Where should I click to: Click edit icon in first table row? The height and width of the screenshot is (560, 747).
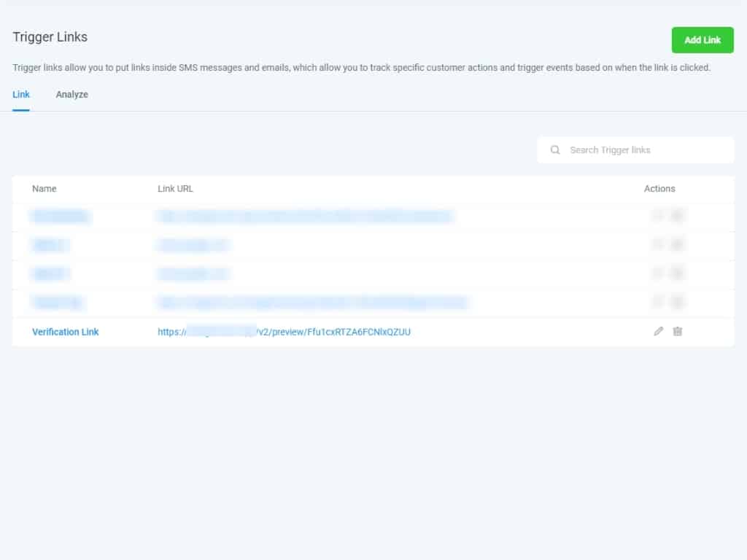coord(659,216)
